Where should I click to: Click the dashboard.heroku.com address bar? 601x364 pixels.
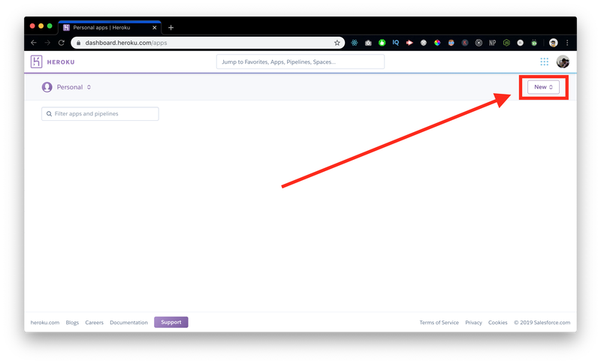[208, 43]
